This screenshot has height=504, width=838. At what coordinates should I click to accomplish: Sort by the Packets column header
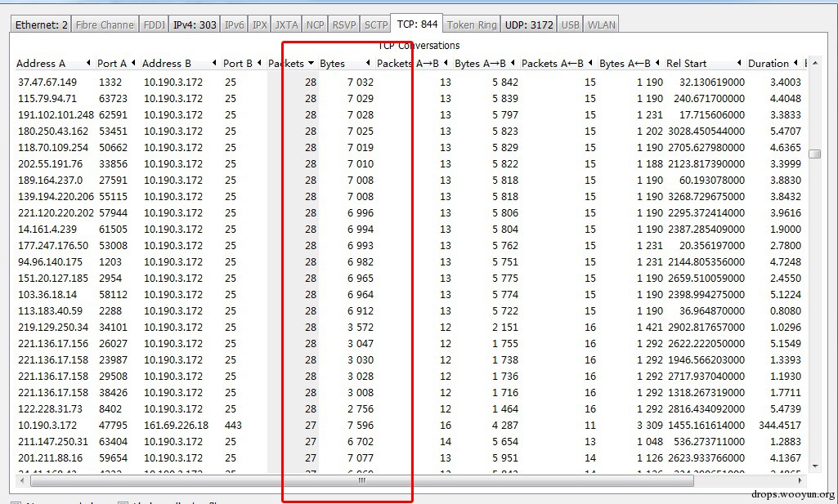pyautogui.click(x=291, y=64)
